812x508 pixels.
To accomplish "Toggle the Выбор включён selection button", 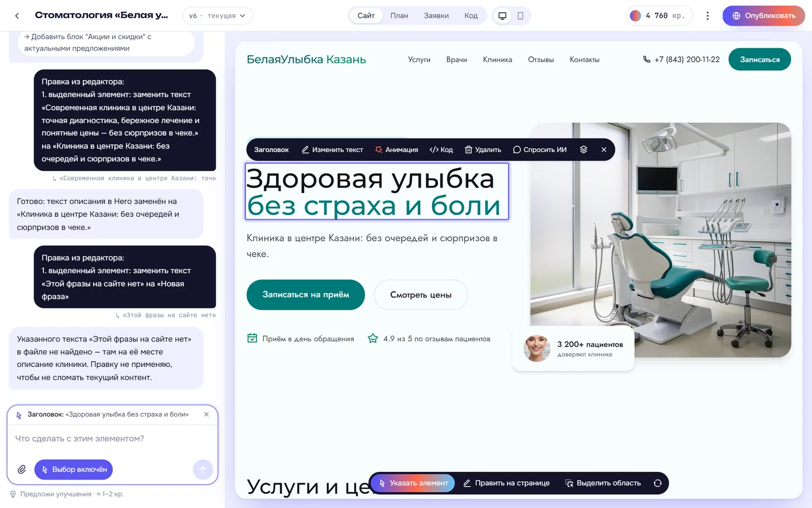I will point(74,469).
